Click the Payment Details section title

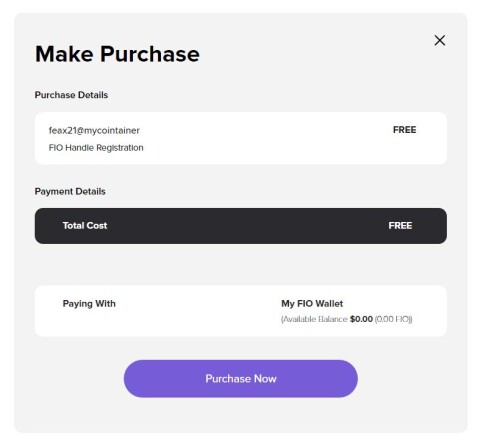click(70, 192)
